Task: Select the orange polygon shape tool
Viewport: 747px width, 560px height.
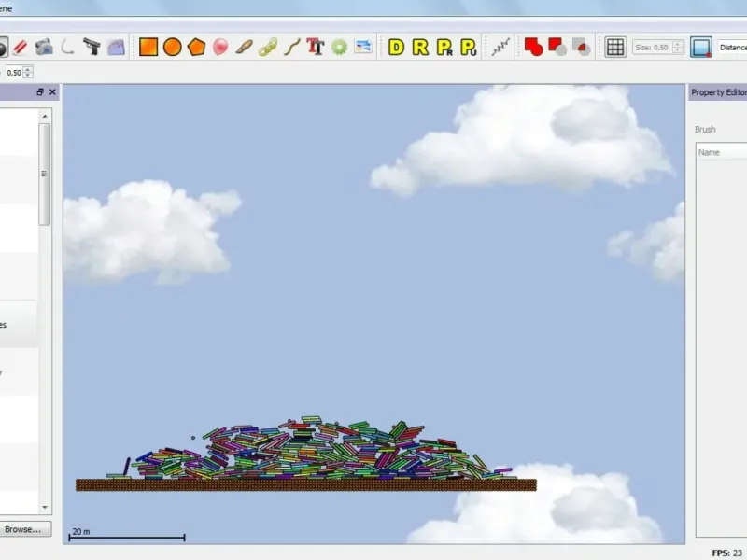Action: point(196,47)
